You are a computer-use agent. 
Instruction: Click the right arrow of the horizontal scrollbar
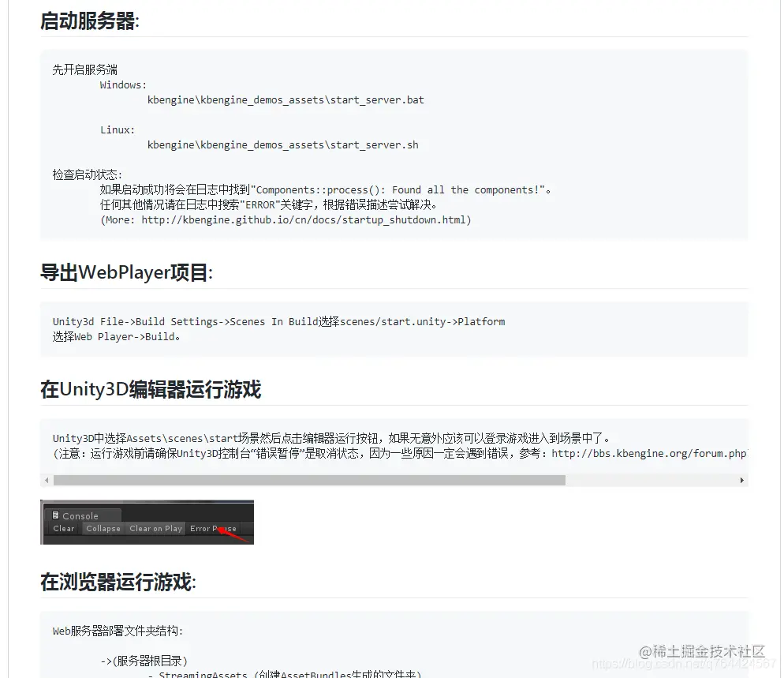coord(741,480)
